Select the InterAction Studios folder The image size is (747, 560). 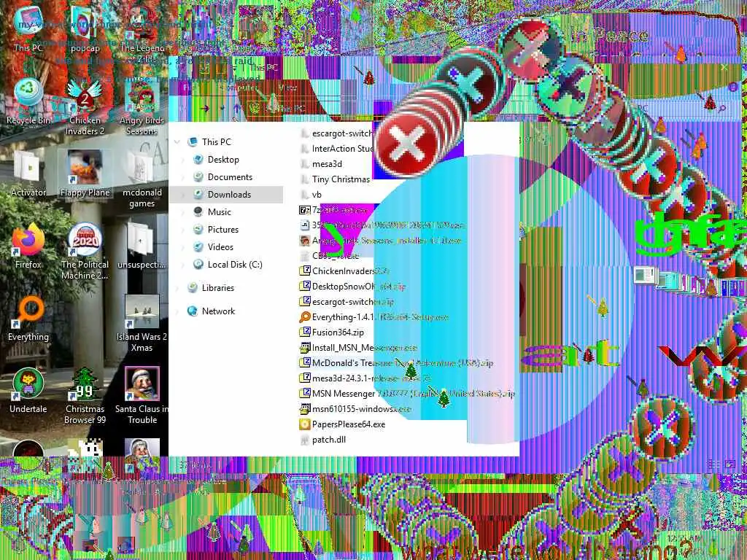pos(337,149)
